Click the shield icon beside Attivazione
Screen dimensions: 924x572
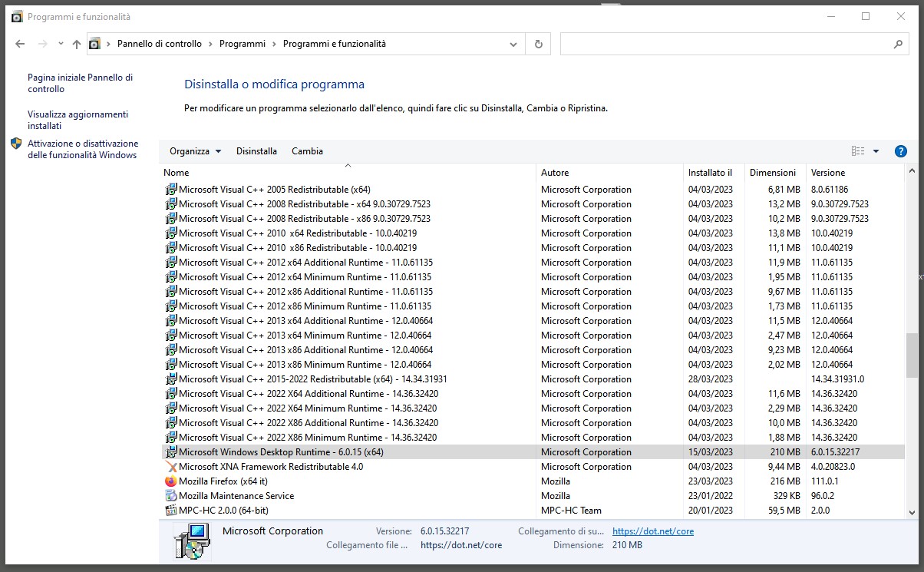[16, 144]
